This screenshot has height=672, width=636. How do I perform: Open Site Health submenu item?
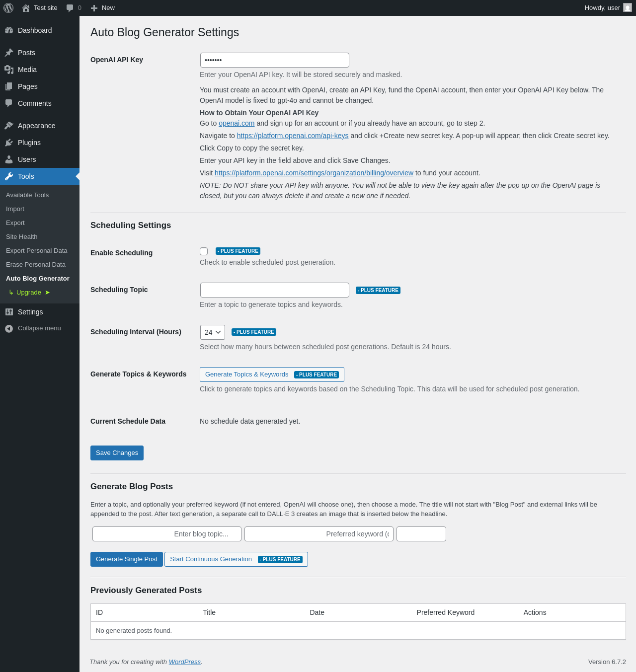22,237
